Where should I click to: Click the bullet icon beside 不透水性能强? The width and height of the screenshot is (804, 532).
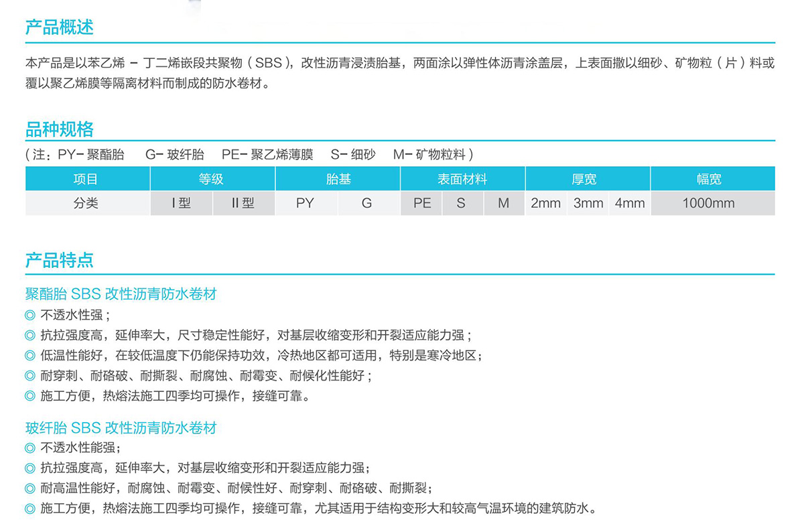29,448
